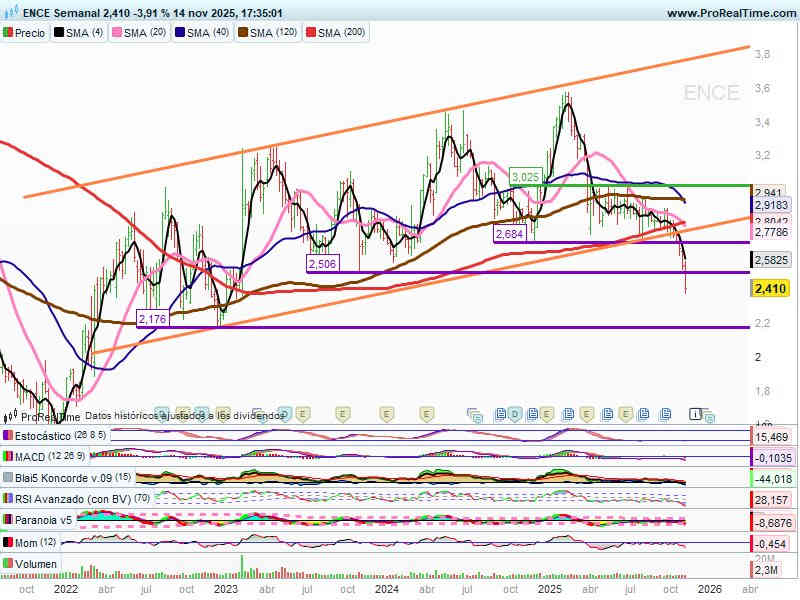Select the SMA (120) legend label
The height and width of the screenshot is (600, 800).
coord(273,33)
